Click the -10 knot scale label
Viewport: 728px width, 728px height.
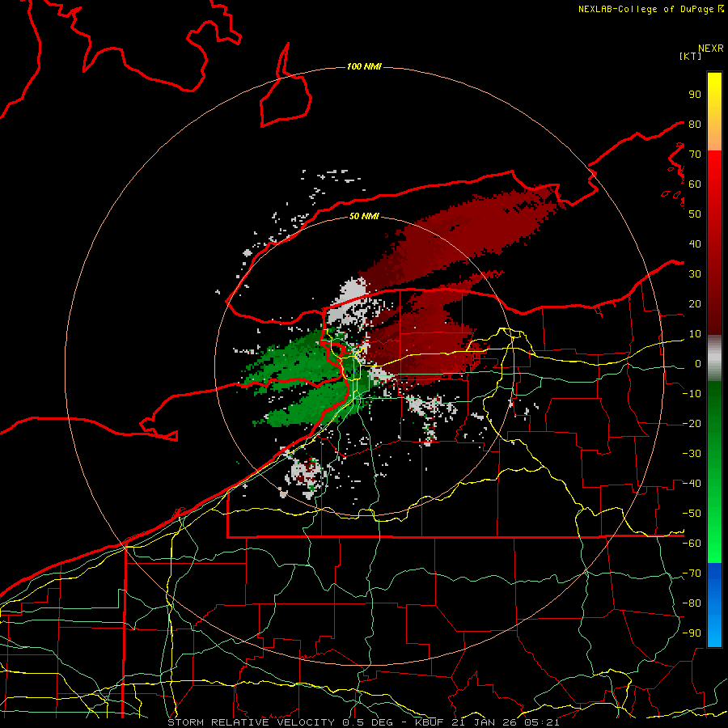(x=692, y=394)
